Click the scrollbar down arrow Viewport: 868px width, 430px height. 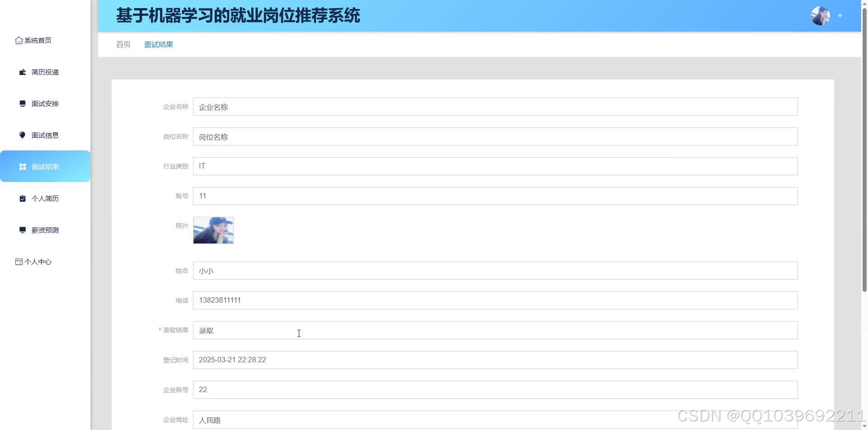point(864,426)
